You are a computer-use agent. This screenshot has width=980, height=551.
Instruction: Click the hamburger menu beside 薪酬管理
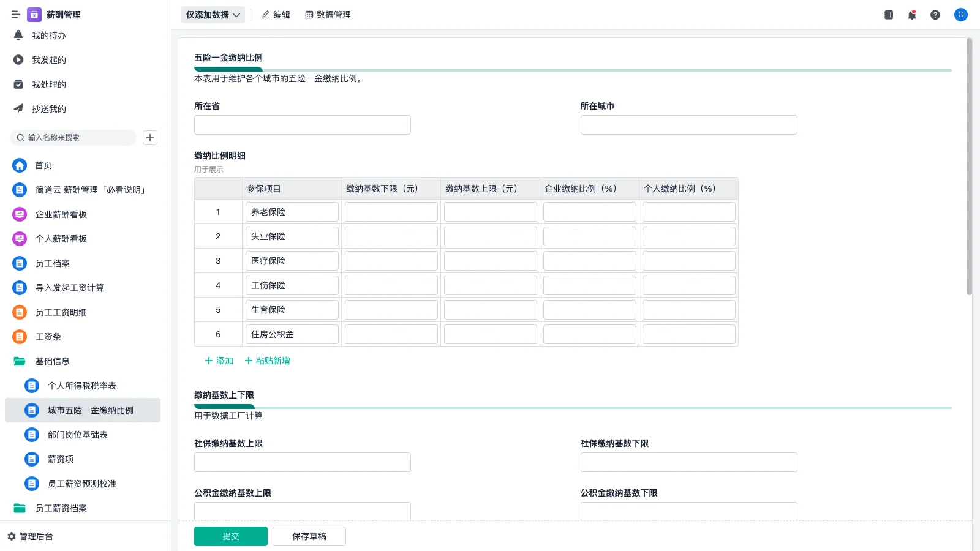click(x=16, y=14)
